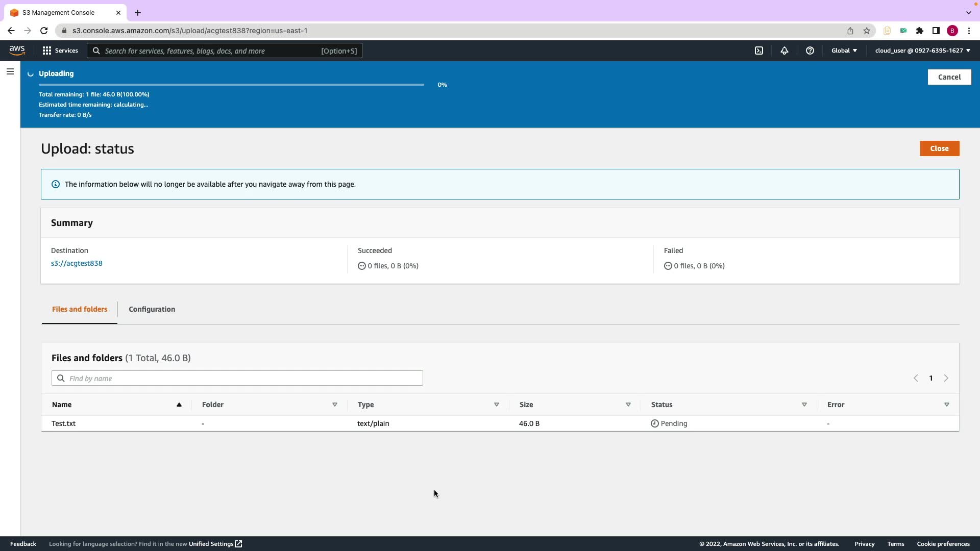980x551 pixels.
Task: Open the browser extensions puzzle icon
Action: 920,31
